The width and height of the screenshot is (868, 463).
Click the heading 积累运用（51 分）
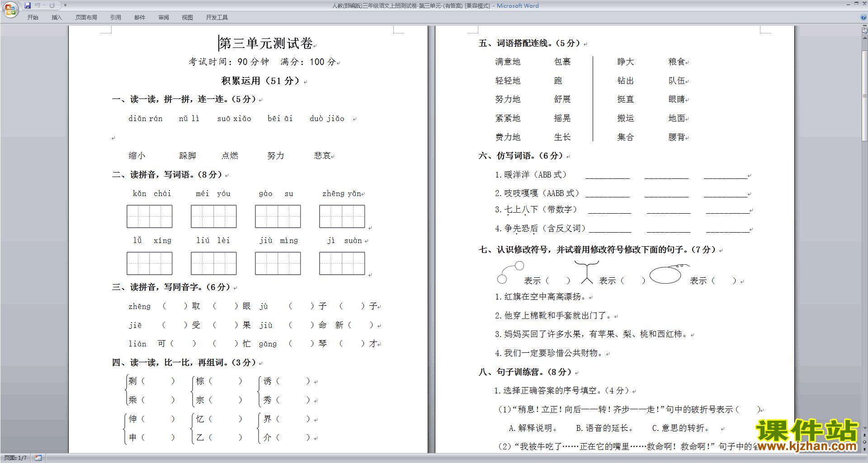point(261,81)
